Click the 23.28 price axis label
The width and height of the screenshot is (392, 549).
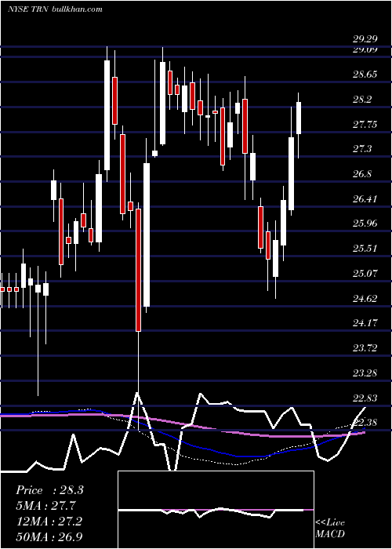365,373
